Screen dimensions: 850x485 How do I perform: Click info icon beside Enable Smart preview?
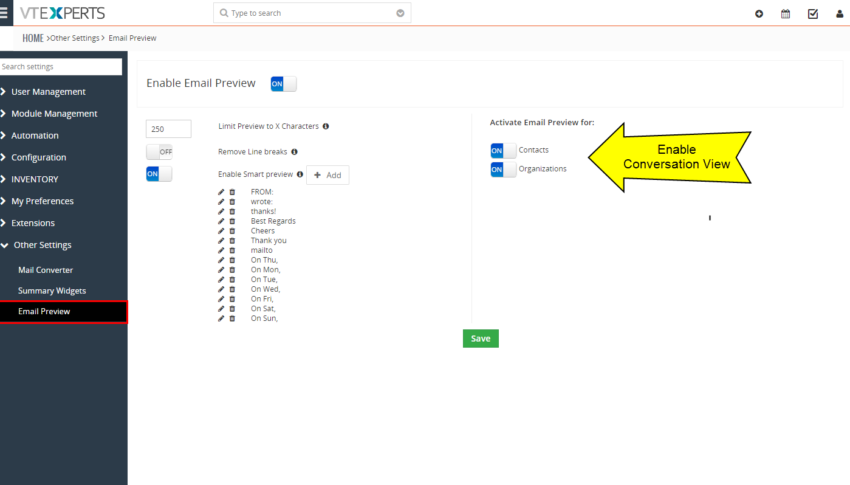tap(300, 174)
